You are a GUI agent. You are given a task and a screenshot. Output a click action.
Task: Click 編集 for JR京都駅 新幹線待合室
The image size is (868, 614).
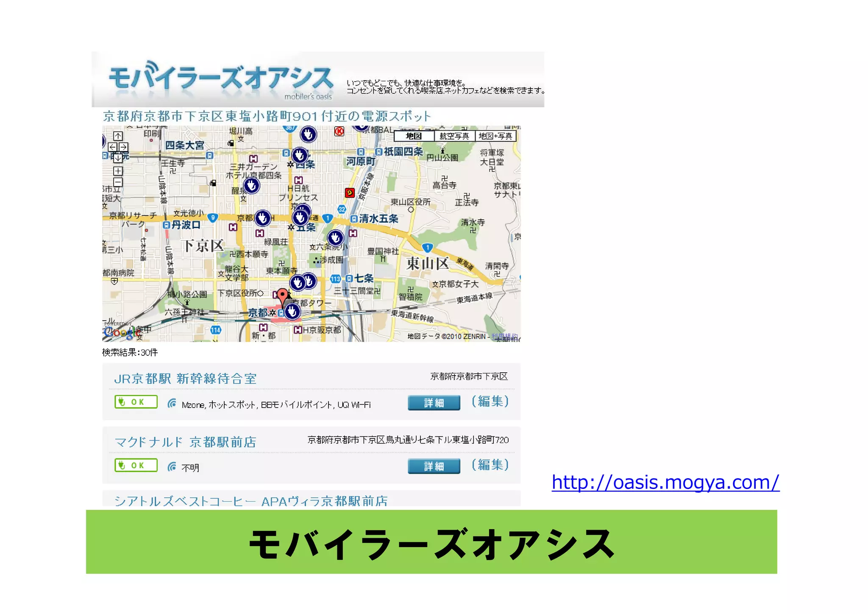[x=490, y=401]
